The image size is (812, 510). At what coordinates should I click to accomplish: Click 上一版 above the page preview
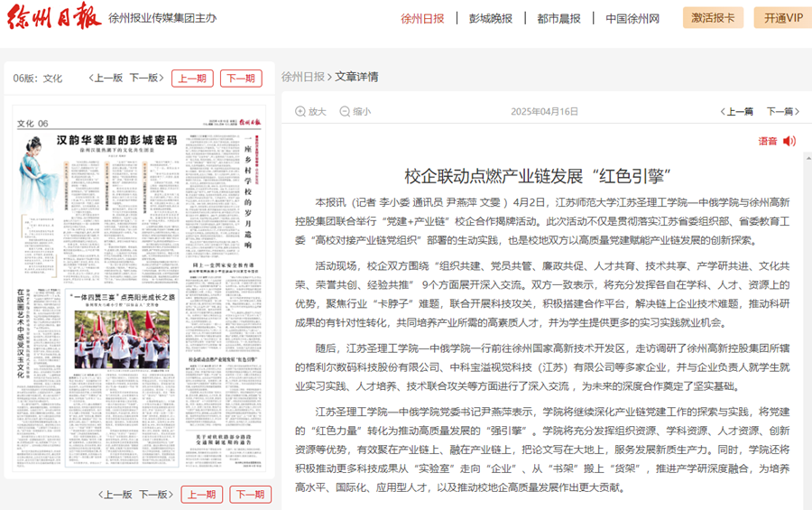coord(106,79)
